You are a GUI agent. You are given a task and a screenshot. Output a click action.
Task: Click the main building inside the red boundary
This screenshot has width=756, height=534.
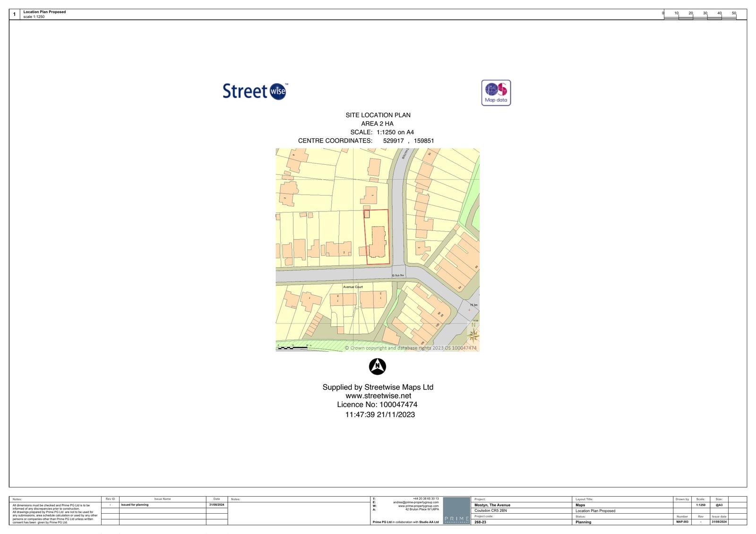tap(377, 242)
